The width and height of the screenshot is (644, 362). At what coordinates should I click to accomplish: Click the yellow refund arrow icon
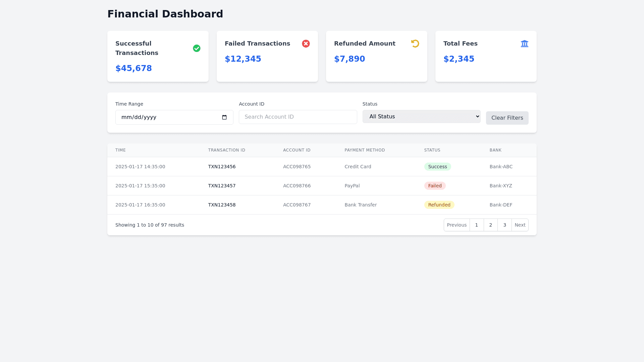point(415,44)
